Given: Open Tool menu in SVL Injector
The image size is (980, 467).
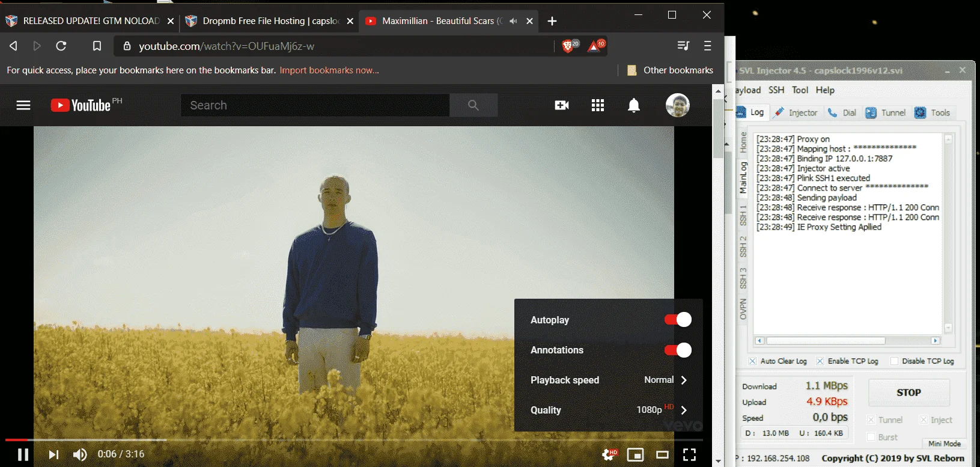Looking at the screenshot, I should point(800,90).
